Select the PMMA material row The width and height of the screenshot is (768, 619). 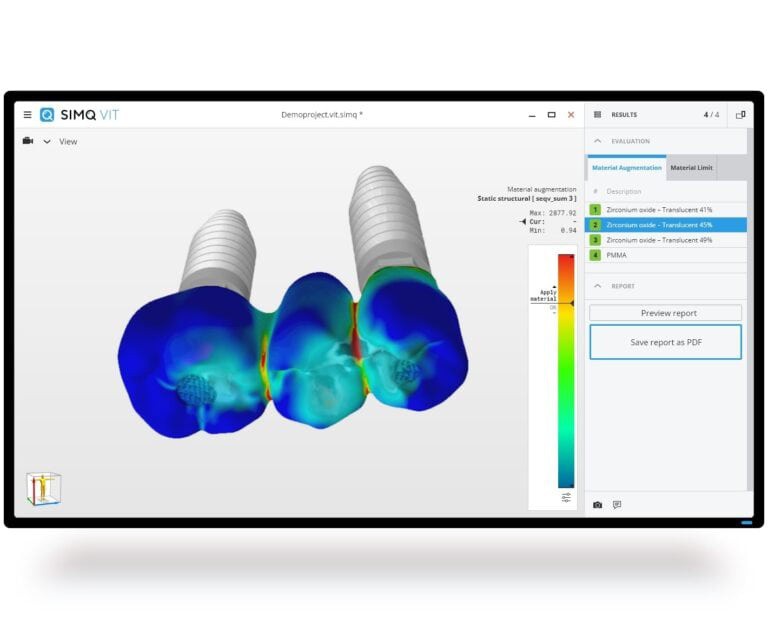coord(666,255)
